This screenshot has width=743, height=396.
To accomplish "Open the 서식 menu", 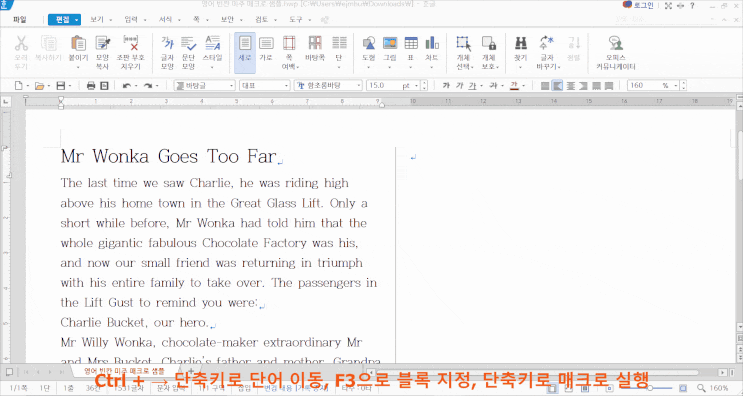I will point(165,19).
